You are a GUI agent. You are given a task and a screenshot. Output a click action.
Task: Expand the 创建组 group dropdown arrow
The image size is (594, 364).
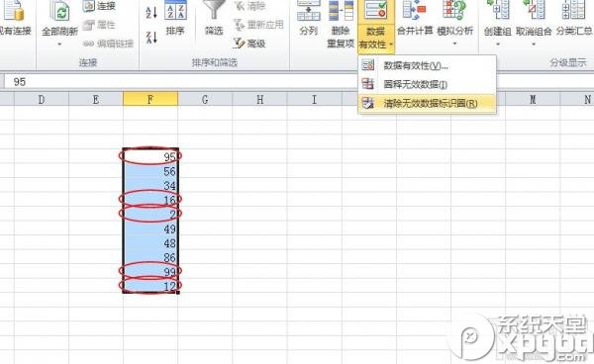point(498,44)
